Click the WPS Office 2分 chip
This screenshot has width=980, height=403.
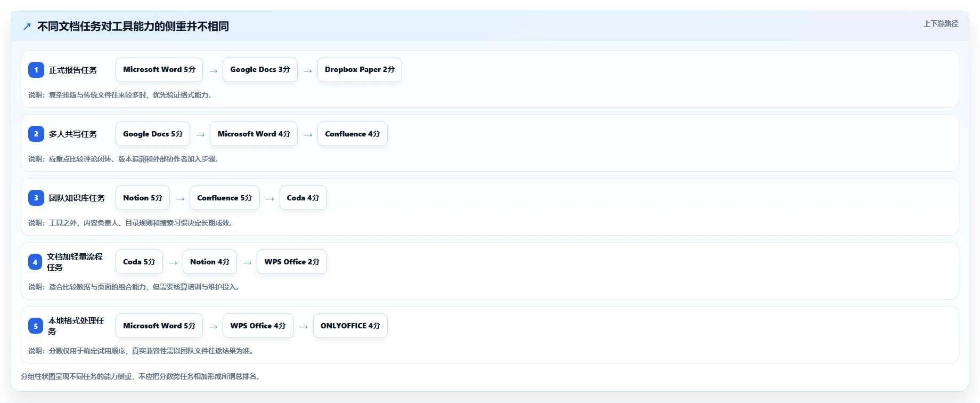coord(292,262)
